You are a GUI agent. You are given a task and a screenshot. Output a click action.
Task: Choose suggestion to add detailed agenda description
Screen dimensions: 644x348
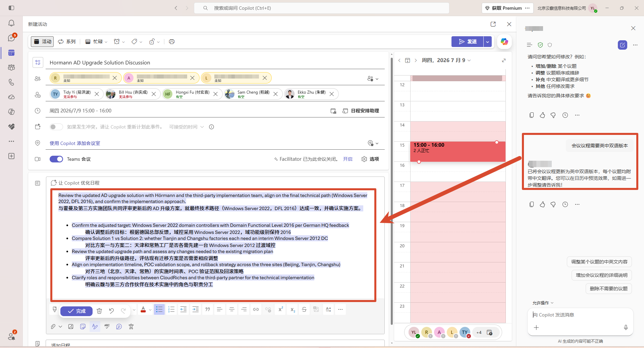coord(602,275)
